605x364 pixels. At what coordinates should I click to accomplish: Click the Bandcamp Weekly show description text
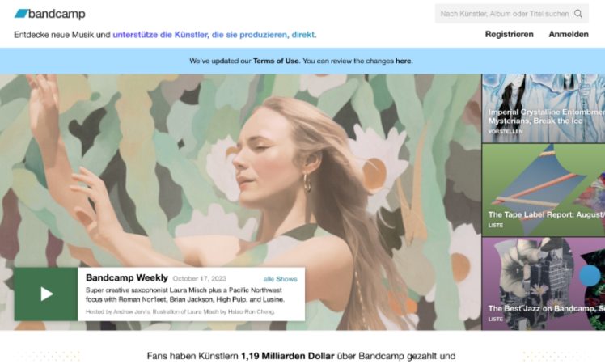pos(185,295)
